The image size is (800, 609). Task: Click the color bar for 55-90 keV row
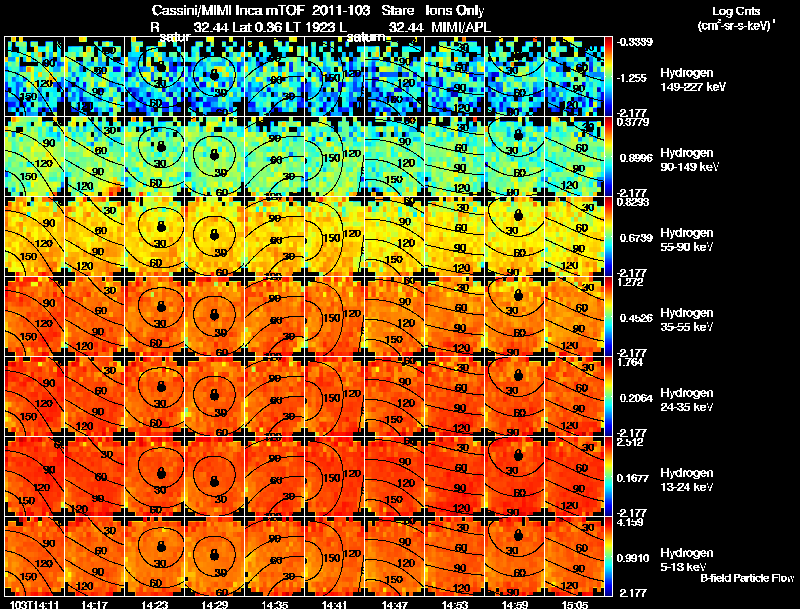click(609, 236)
